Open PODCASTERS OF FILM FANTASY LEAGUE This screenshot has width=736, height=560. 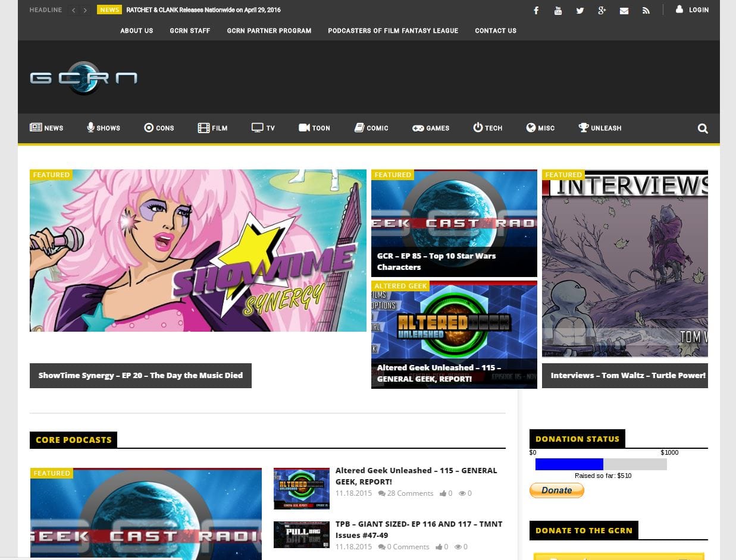[x=393, y=31]
